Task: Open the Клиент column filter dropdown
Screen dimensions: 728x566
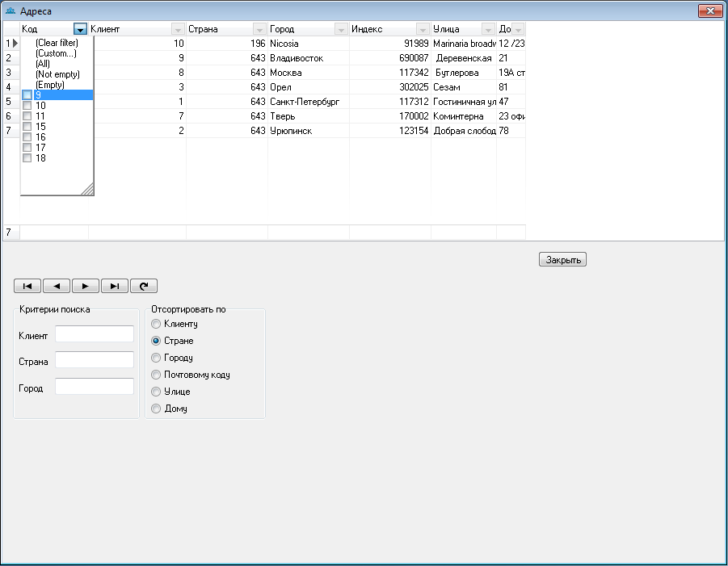Action: pos(178,29)
